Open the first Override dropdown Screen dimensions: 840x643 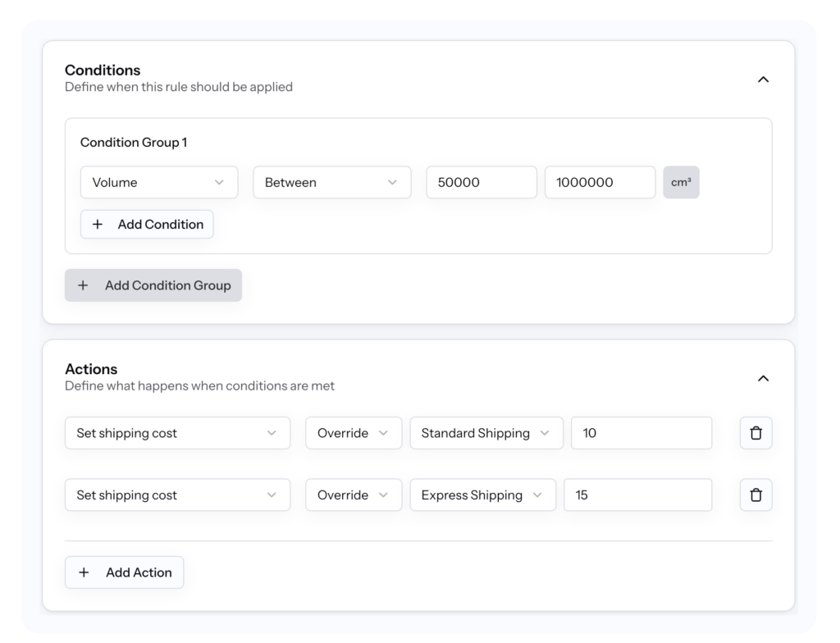[354, 432]
